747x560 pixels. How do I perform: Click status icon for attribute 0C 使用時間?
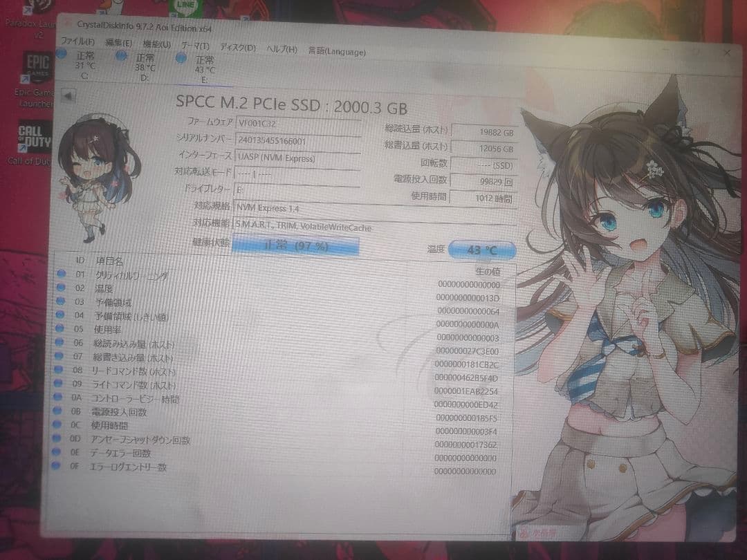57,424
